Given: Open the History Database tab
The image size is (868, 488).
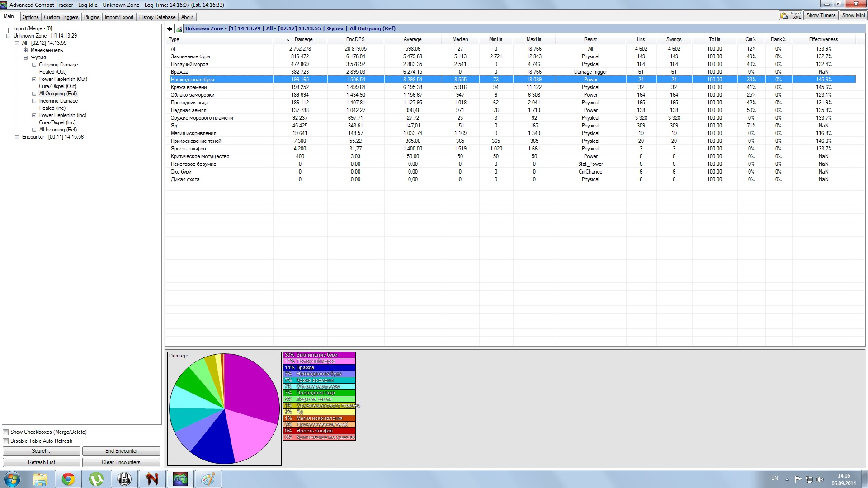Looking at the screenshot, I should point(157,17).
